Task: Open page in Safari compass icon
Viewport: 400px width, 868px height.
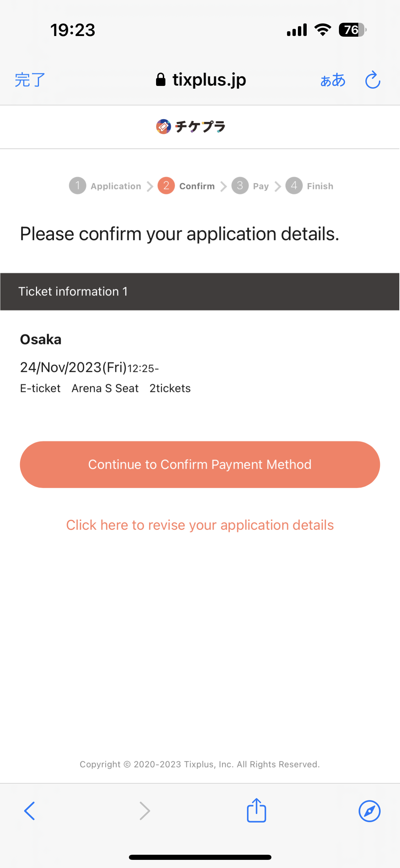Action: click(369, 811)
